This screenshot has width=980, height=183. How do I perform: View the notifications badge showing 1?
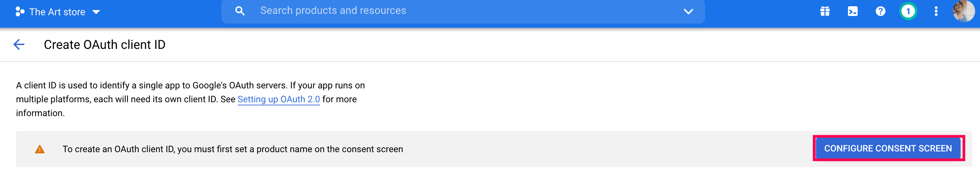coord(908,11)
